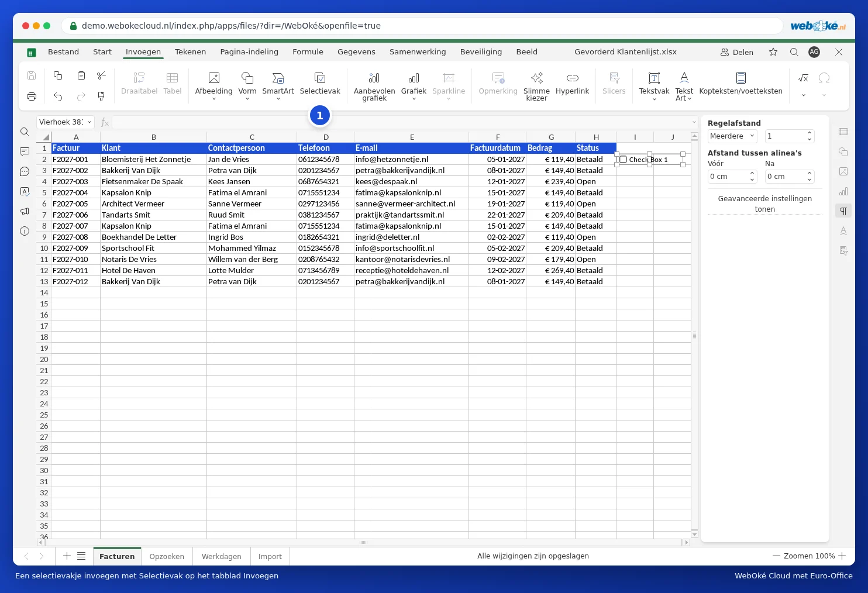Click the print icon in the toolbar
868x593 pixels.
click(x=32, y=96)
